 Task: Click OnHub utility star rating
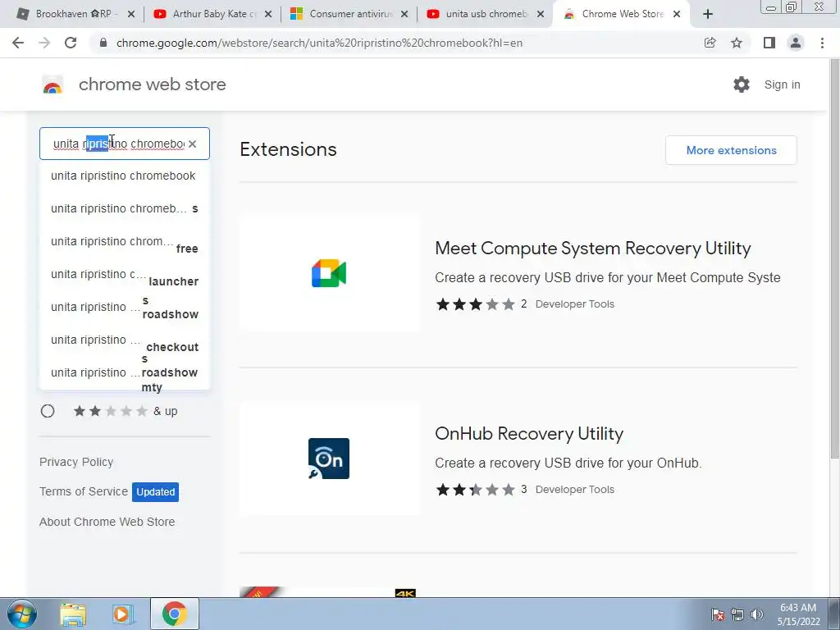476,490
